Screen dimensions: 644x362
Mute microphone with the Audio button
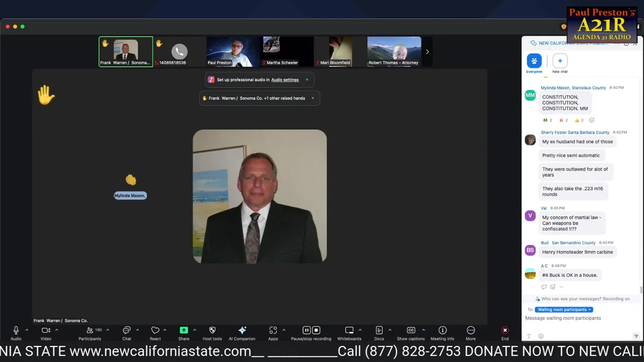(x=16, y=333)
